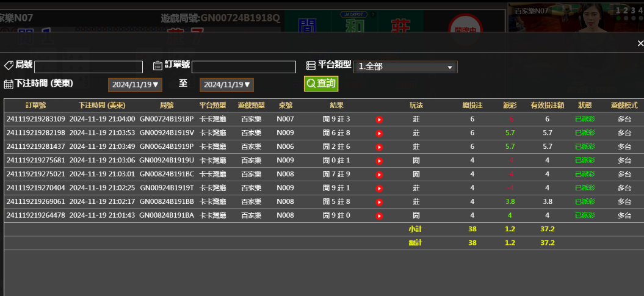Click the calendar icon beside 下注時間
644x296 pixels.
click(x=8, y=85)
